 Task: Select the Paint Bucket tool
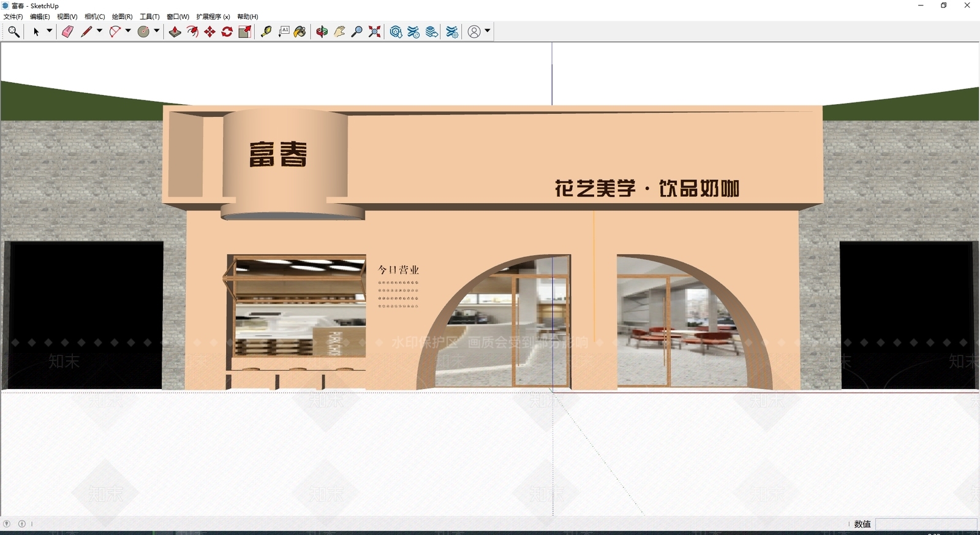[300, 32]
